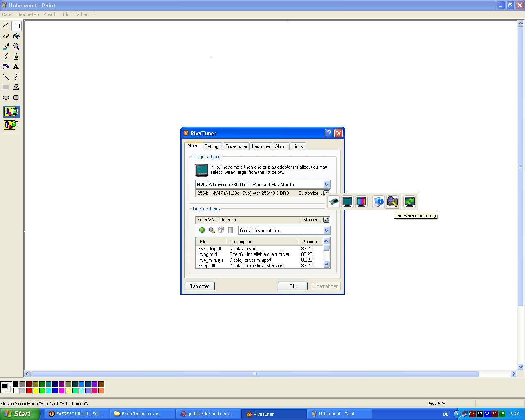Image resolution: width=525 pixels, height=420 pixels.
Task: Click the graphics card icon in RivaTuner popup
Action: click(334, 202)
